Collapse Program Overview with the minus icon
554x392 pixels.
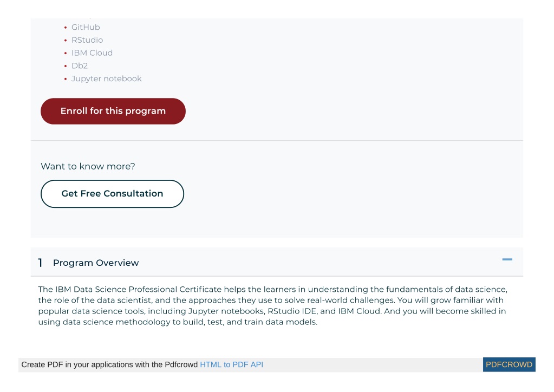tap(507, 259)
